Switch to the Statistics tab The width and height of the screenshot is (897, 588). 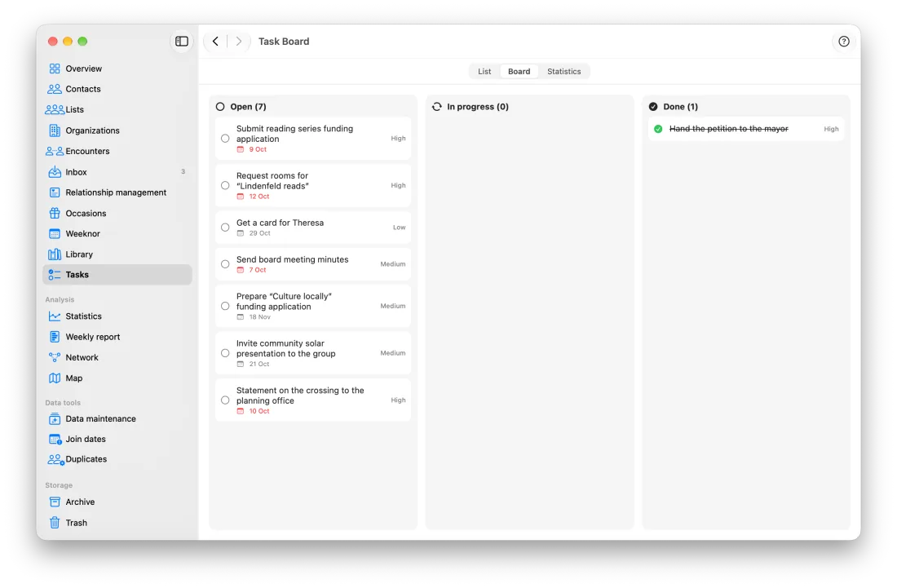click(564, 72)
